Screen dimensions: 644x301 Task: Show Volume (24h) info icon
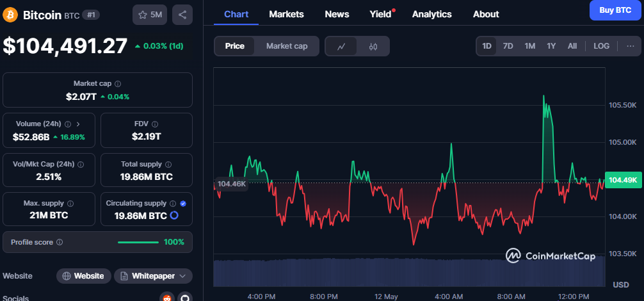pyautogui.click(x=68, y=124)
